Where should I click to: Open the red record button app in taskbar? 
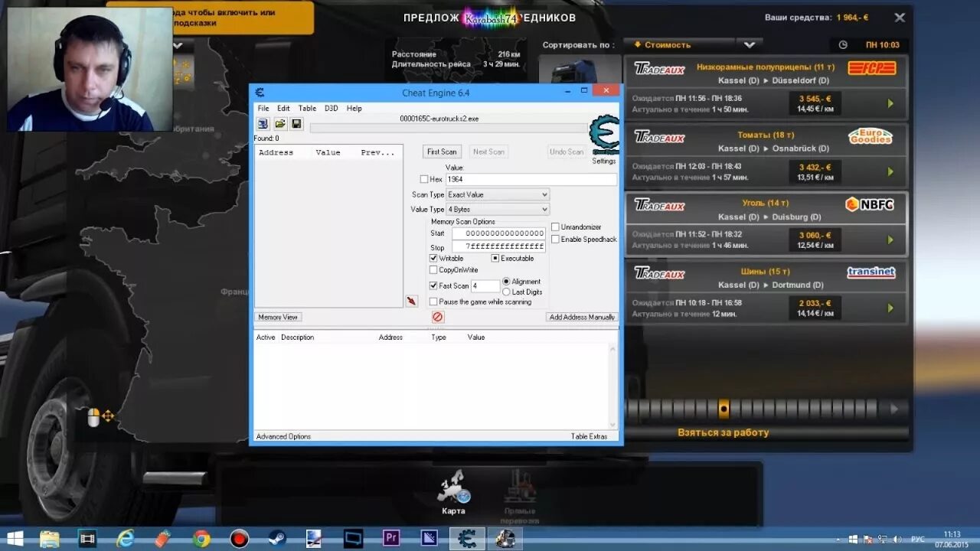tap(240, 539)
